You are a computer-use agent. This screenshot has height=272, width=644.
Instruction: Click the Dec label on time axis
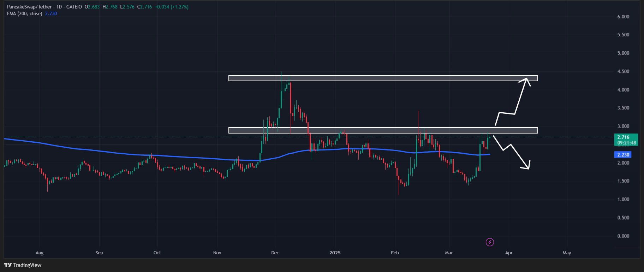(x=275, y=253)
